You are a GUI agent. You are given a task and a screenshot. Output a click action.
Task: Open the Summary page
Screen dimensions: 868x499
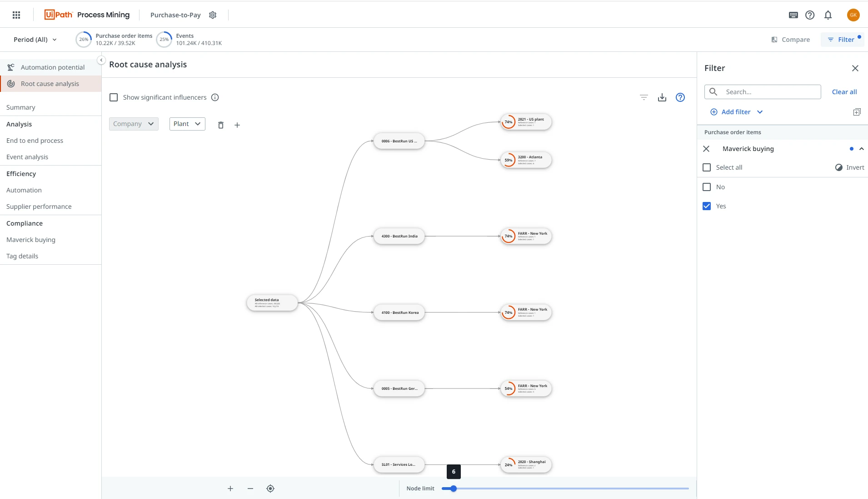pos(21,107)
